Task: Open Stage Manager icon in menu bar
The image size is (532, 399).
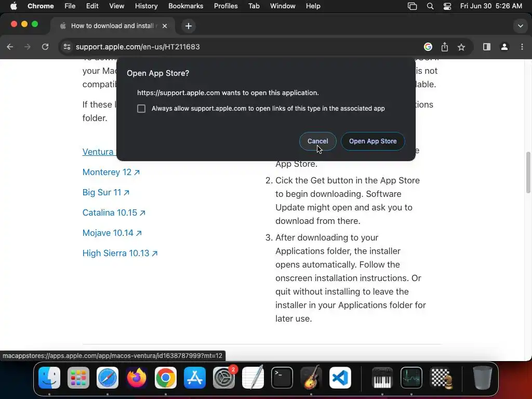Action: pos(412,6)
